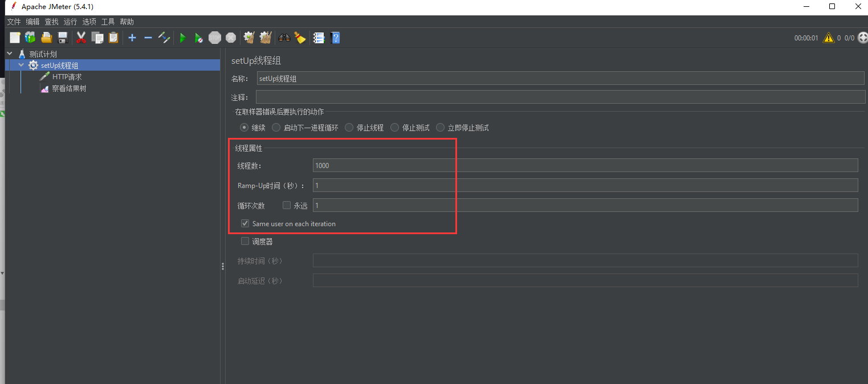Click the 启动延迟（秒） input field

click(585, 280)
